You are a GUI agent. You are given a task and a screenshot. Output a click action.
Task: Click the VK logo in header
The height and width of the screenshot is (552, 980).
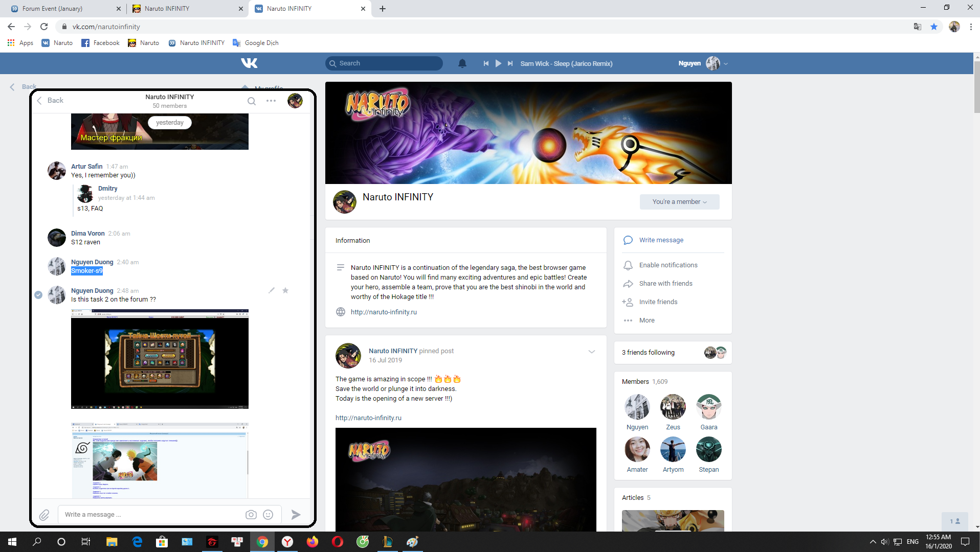[249, 63]
